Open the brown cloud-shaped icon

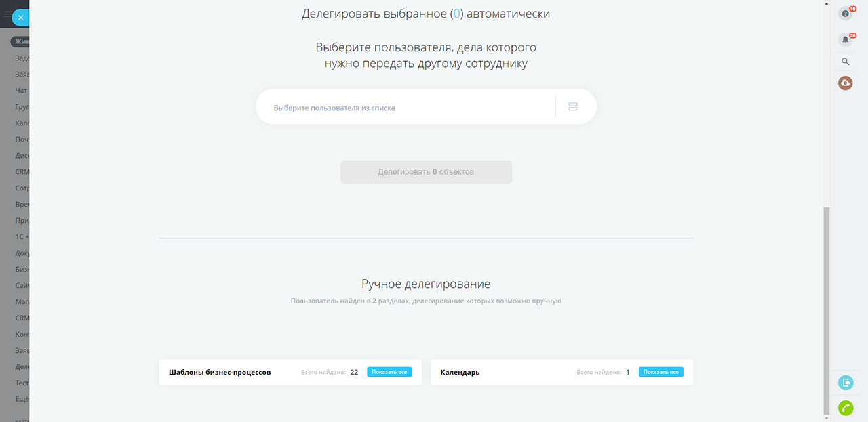(845, 83)
